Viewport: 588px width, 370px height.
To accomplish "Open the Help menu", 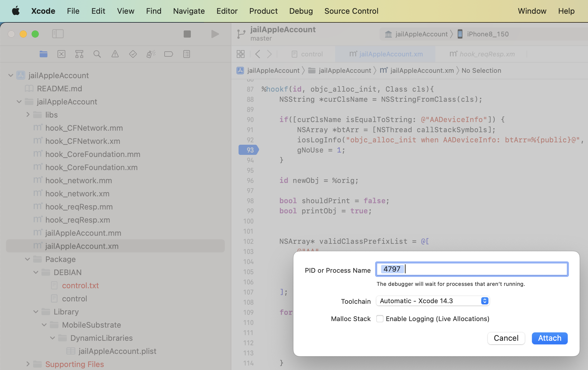I will coord(566,11).
